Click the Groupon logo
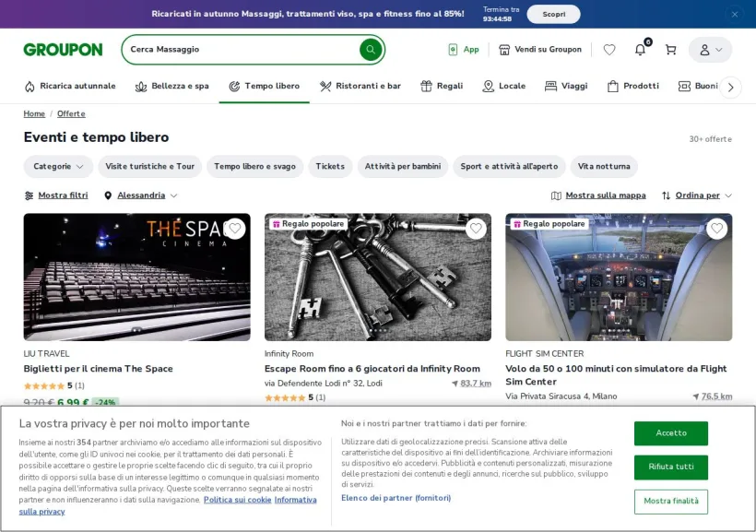Viewport: 756px width, 532px height. coord(63,50)
